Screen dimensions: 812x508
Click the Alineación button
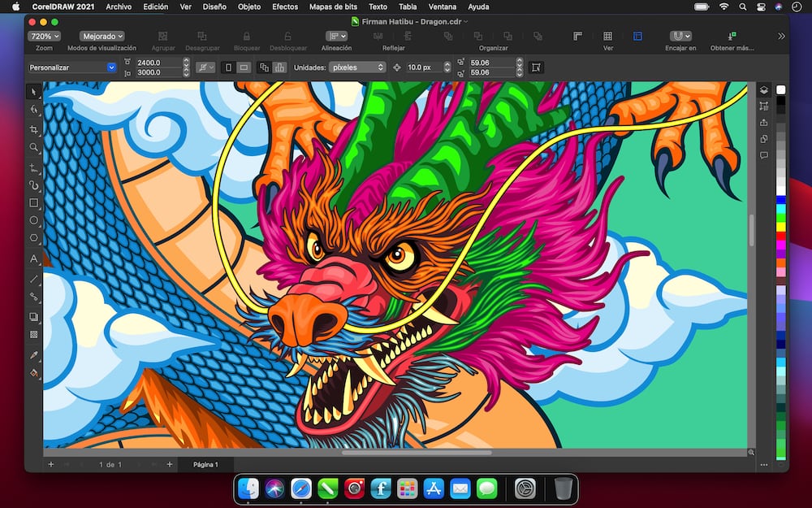point(336,37)
